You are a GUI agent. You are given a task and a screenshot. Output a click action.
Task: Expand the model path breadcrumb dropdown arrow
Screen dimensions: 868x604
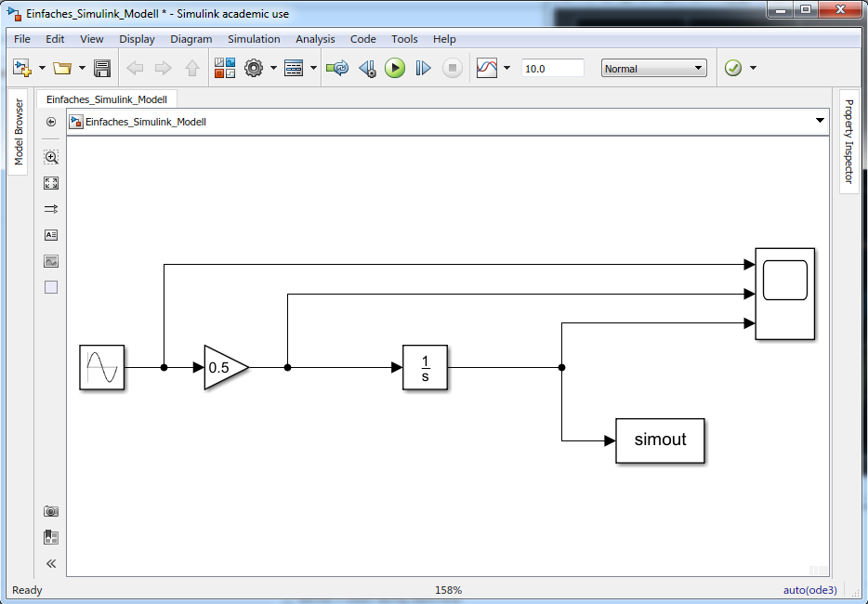(x=820, y=121)
